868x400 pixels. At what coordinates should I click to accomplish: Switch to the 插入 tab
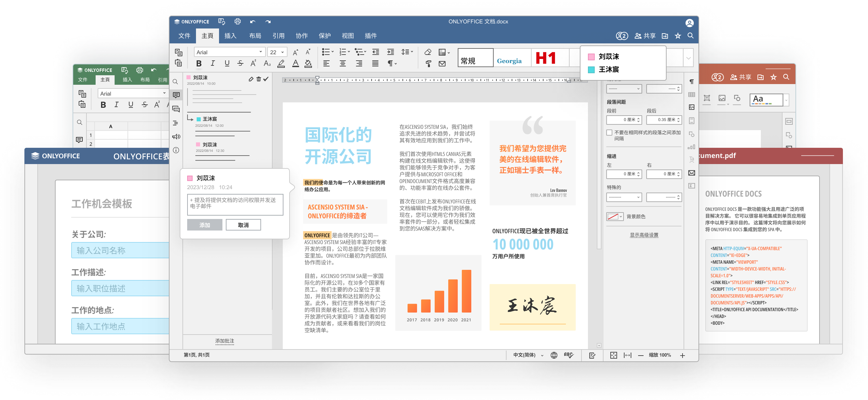pos(230,36)
